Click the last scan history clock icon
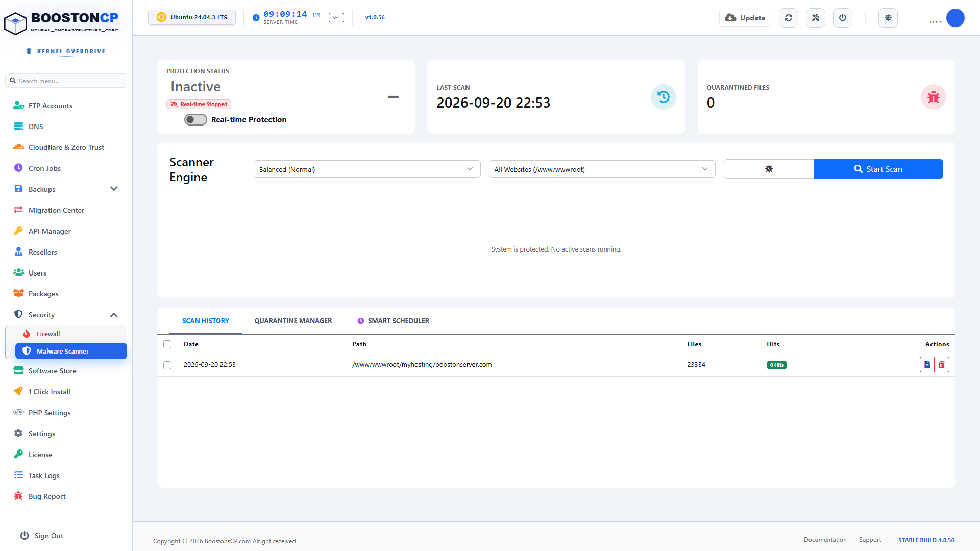 [664, 97]
